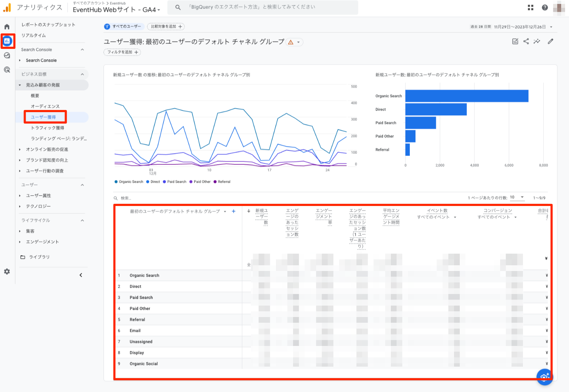
Task: Open Admin settings gear icon
Action: tap(7, 272)
